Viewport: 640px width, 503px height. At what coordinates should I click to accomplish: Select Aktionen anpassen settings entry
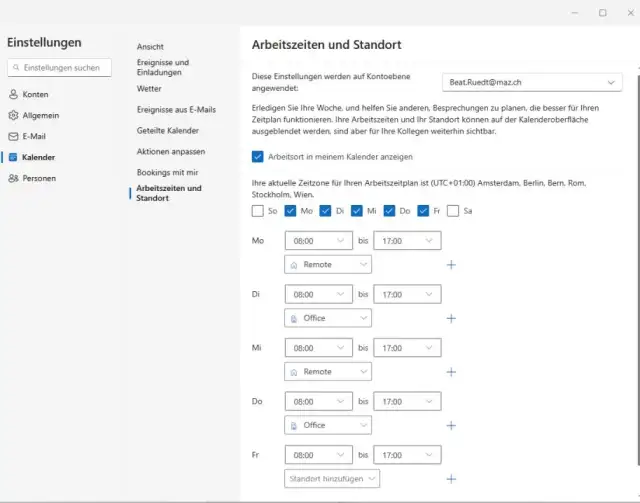click(171, 151)
